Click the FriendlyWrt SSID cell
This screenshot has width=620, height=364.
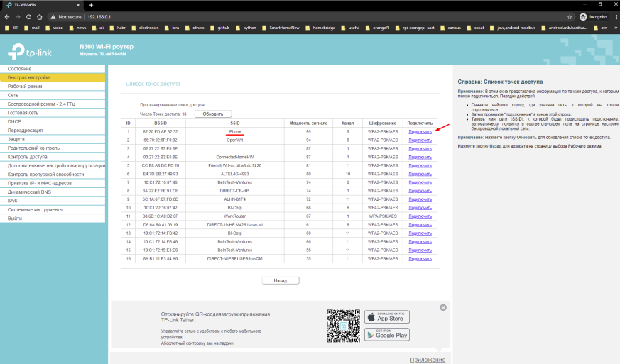pos(235,165)
